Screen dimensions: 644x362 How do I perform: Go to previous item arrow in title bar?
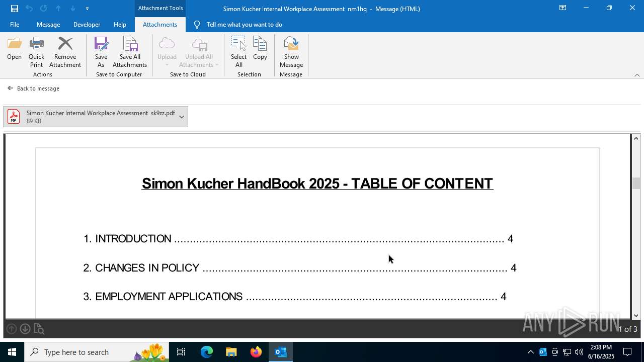(x=58, y=9)
